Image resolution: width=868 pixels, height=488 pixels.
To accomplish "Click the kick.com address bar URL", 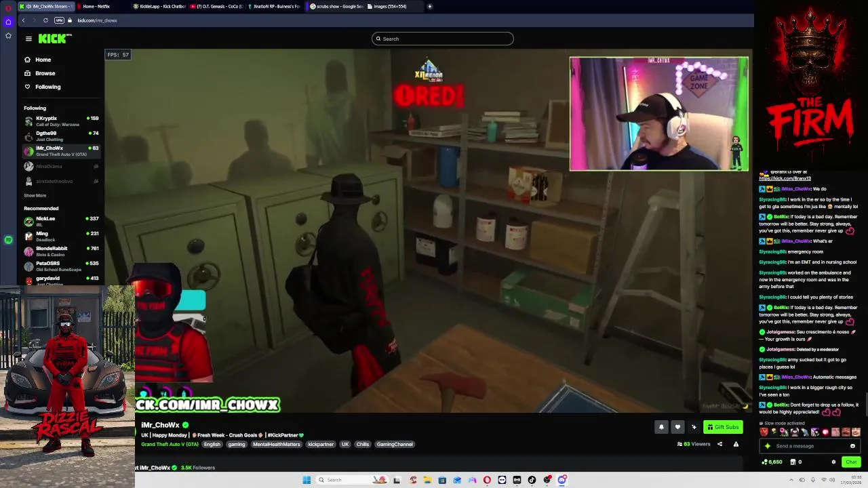I will (97, 20).
